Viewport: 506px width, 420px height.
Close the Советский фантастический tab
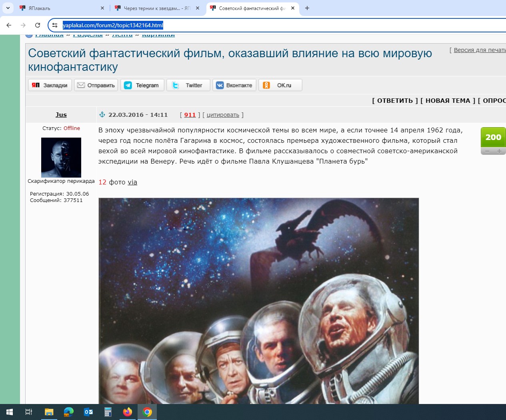click(x=293, y=8)
